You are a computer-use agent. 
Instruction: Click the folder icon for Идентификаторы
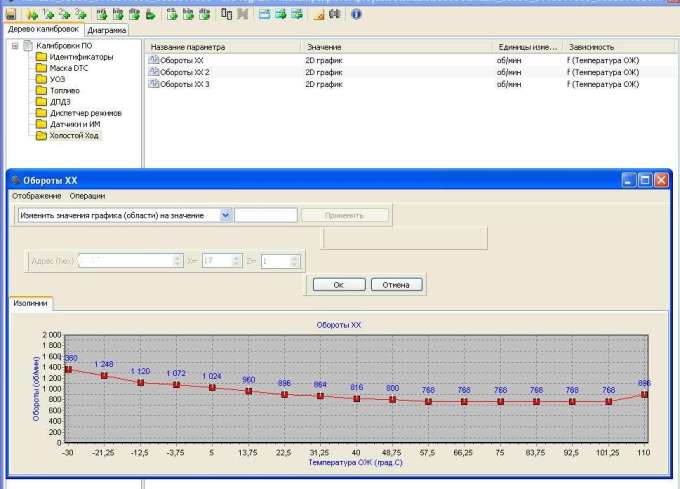(42, 57)
